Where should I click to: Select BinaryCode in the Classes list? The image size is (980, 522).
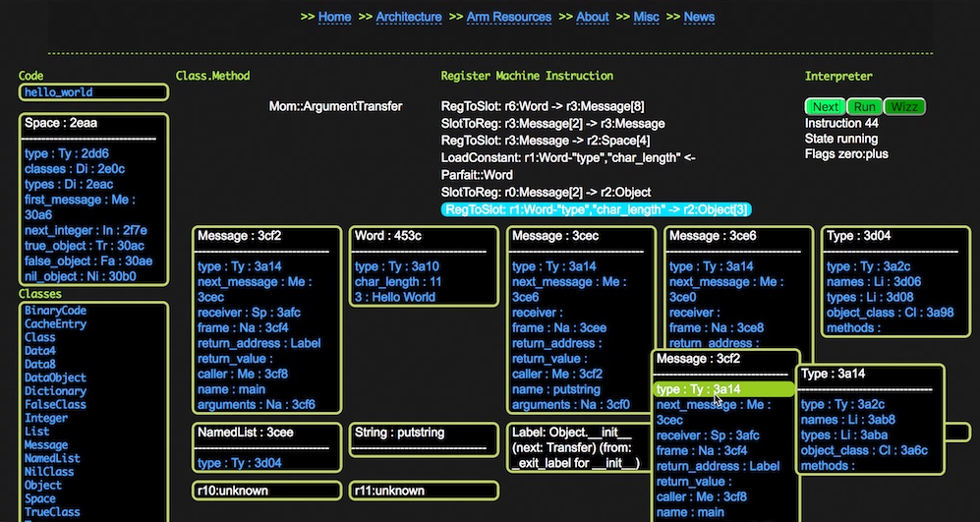(55, 311)
